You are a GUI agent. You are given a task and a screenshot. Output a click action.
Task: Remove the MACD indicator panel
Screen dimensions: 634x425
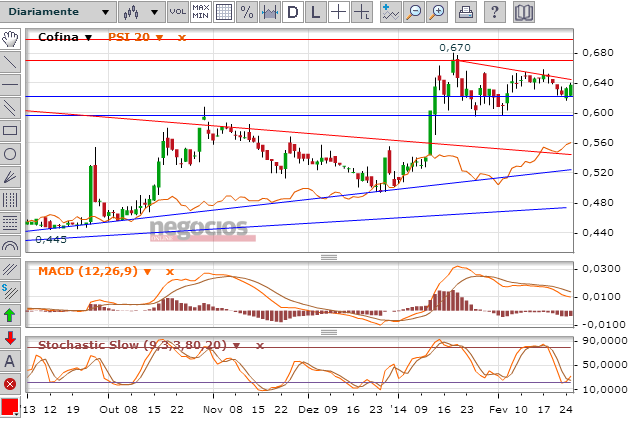[x=170, y=271]
